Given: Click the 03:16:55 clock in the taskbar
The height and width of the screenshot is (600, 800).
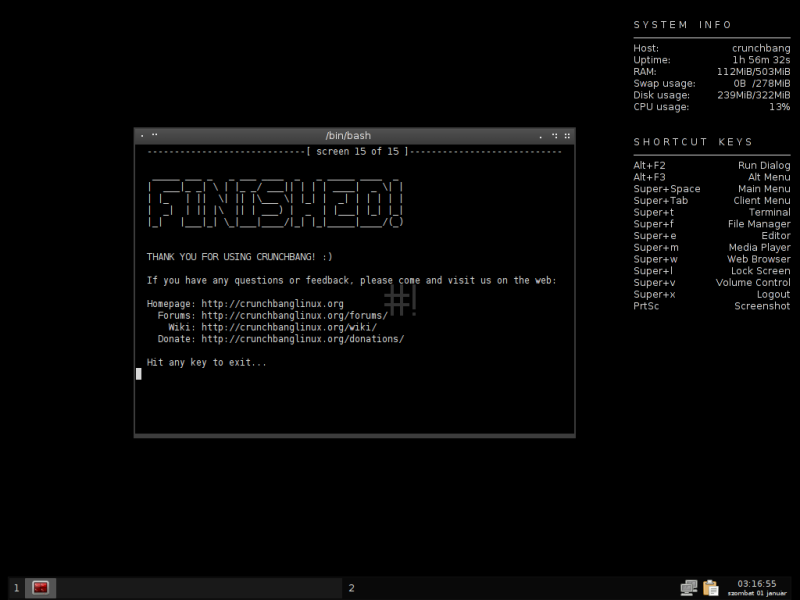Looking at the screenshot, I should 757,584.
